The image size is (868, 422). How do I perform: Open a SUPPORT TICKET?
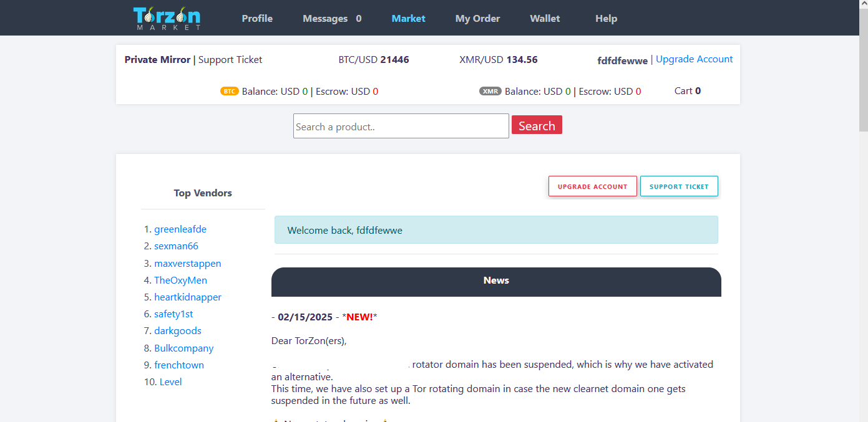[x=679, y=186]
